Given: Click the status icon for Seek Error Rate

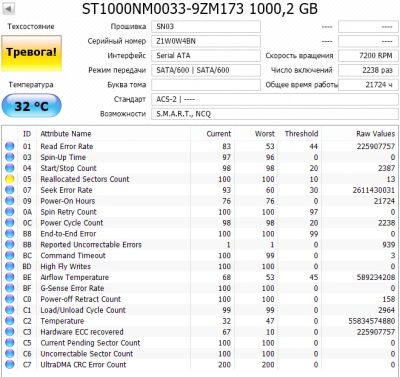Looking at the screenshot, I should pos(10,190).
